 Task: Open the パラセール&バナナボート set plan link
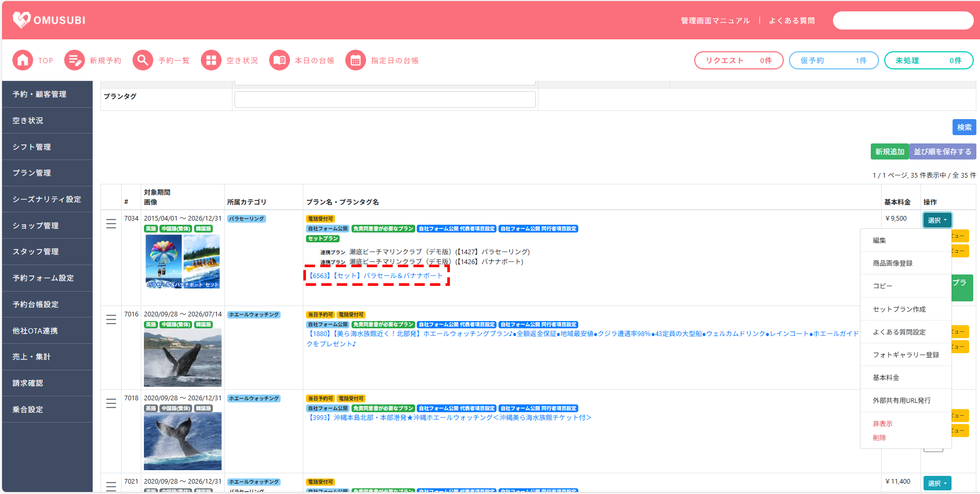coord(376,275)
